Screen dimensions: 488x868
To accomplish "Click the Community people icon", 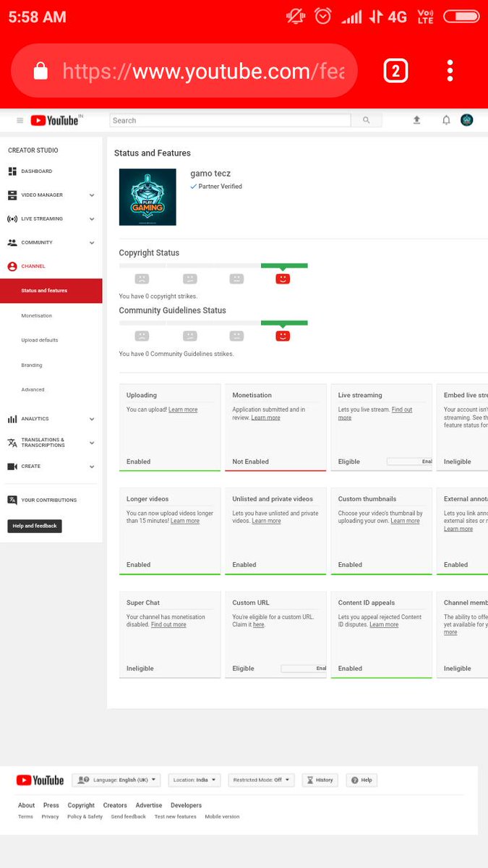I will (x=12, y=242).
